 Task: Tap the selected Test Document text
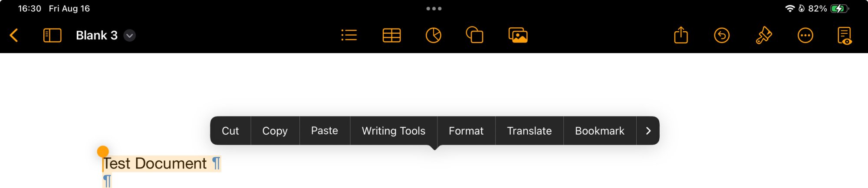[155, 164]
